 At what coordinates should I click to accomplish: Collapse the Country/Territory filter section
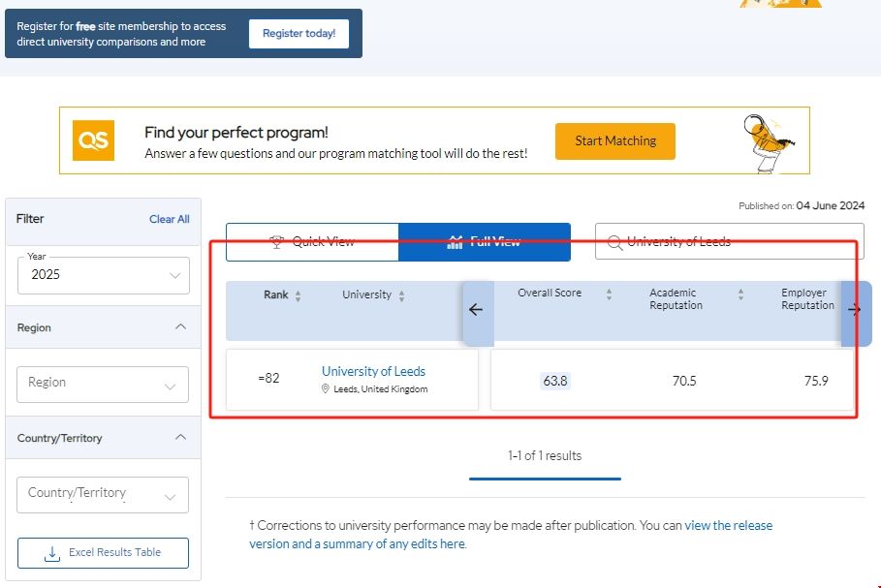click(x=180, y=438)
